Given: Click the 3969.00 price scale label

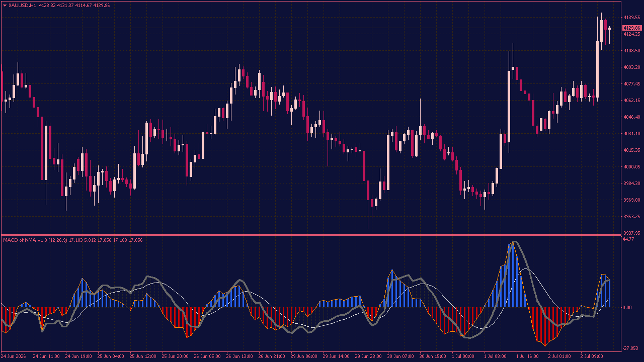Looking at the screenshot, I should tap(631, 200).
